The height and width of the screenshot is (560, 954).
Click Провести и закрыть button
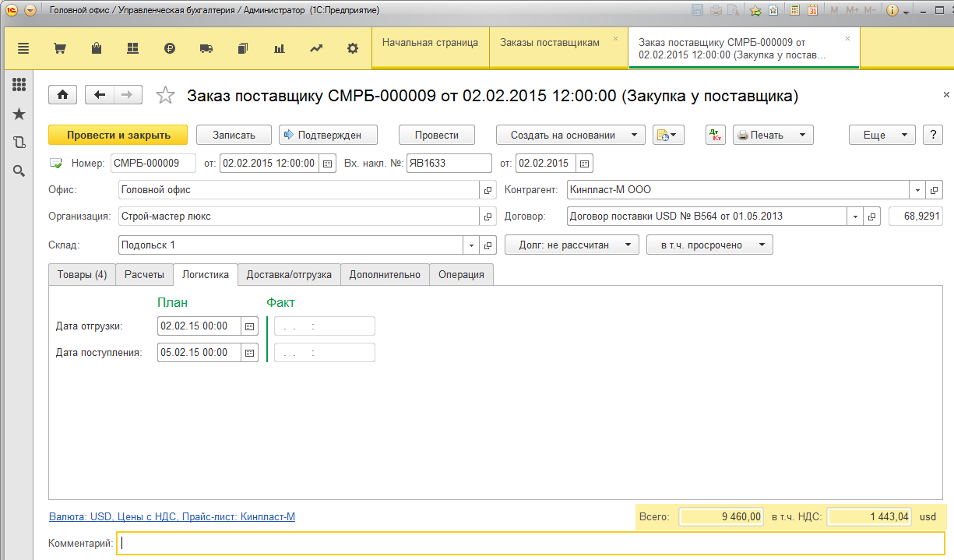118,135
